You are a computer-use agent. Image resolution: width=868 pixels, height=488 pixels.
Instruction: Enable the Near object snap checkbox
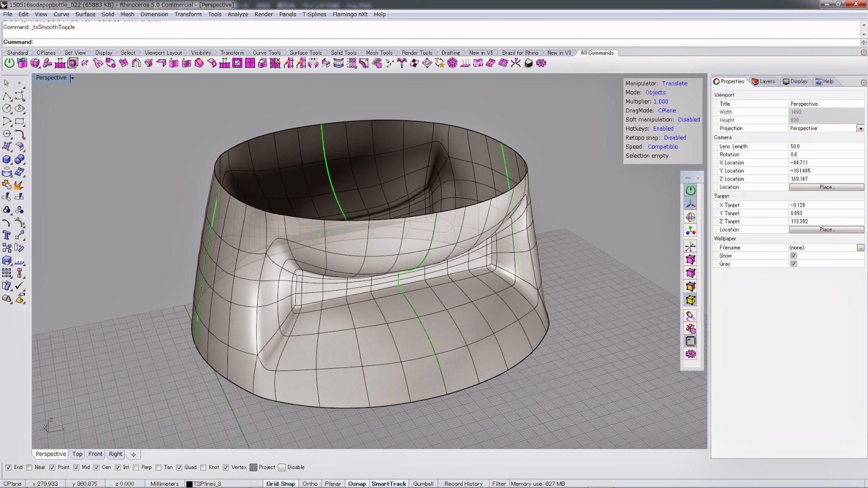click(29, 467)
